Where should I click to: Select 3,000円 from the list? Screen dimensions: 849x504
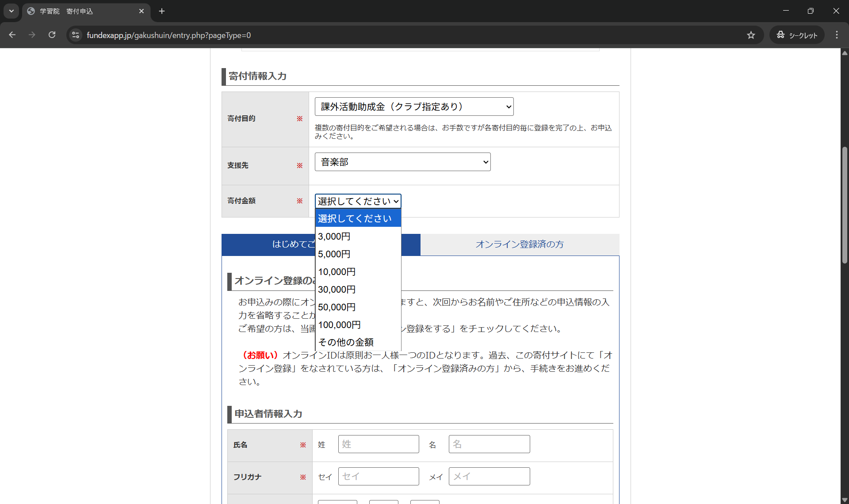(334, 237)
